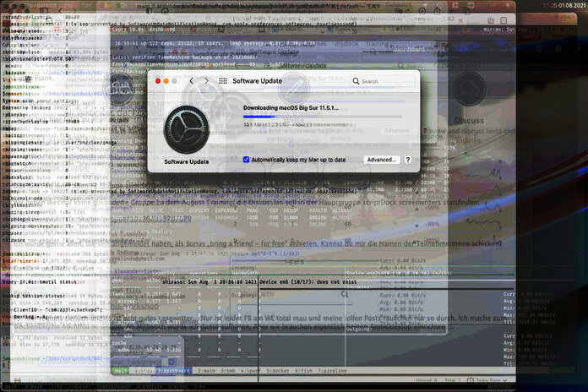Switch to tmux window 5:docker
The height and width of the screenshot is (392, 588).
click(278, 371)
